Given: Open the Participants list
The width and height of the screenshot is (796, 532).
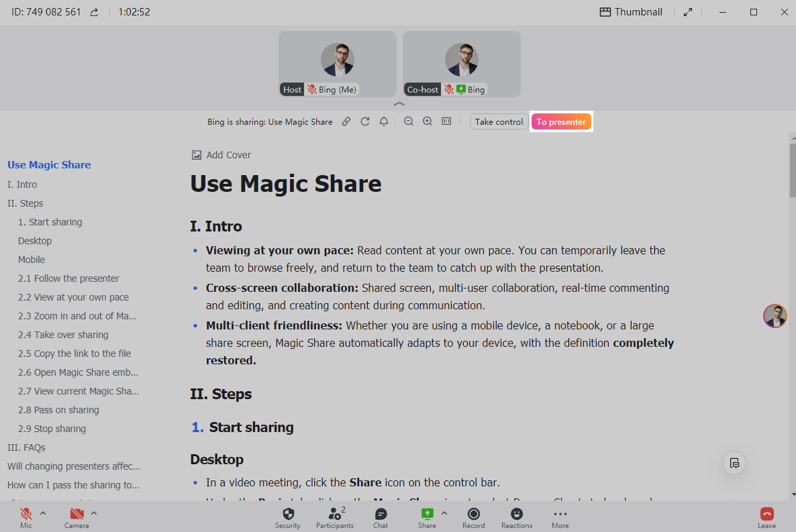Looking at the screenshot, I should [x=334, y=517].
